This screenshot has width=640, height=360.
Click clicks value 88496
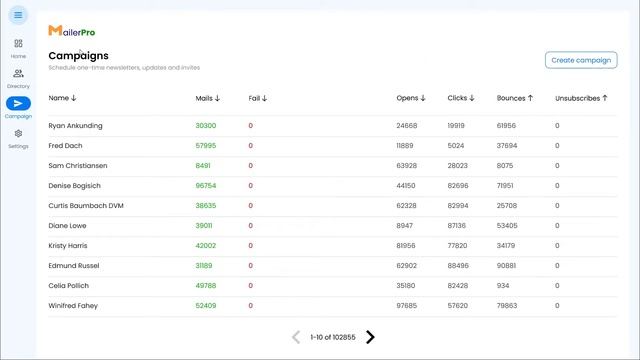458,266
